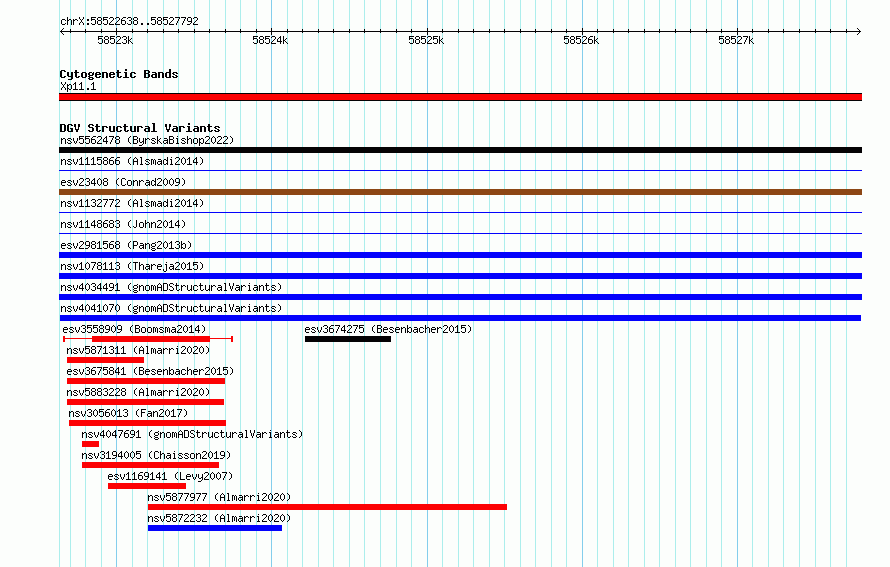Click the red Xp11.1 cytoband bar
The height and width of the screenshot is (567, 890).
click(x=460, y=97)
